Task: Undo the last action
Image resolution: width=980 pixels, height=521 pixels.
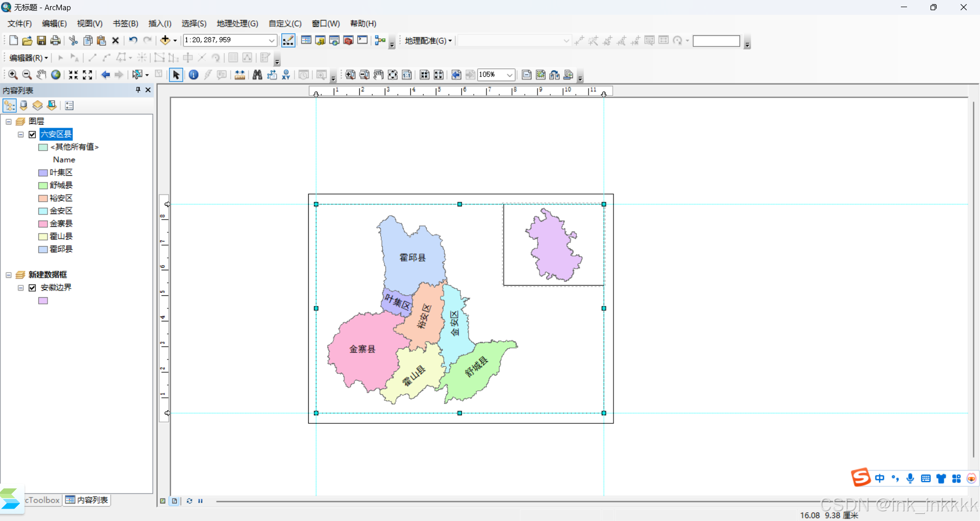Action: tap(133, 40)
